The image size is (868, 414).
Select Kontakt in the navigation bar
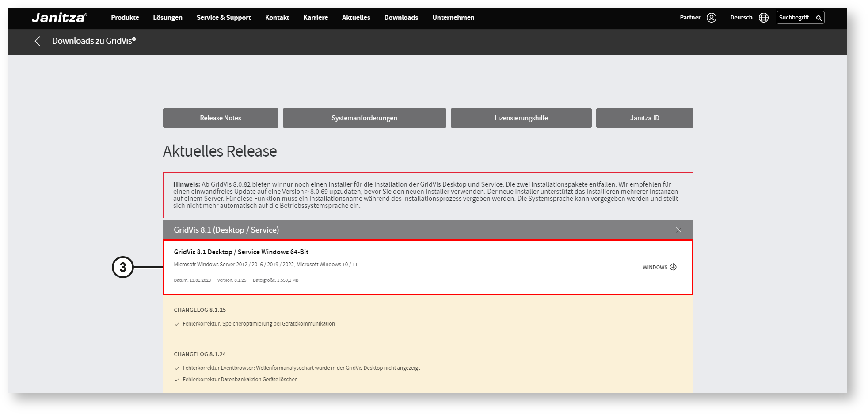pos(277,18)
